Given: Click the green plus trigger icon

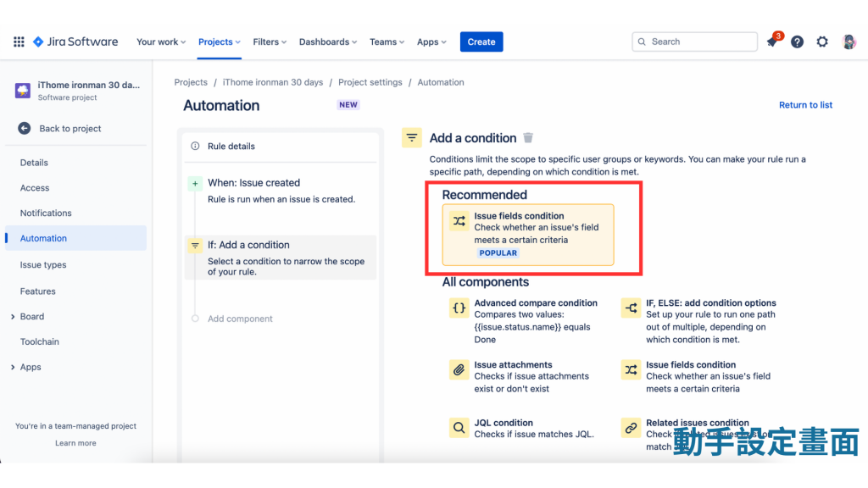Looking at the screenshot, I should (x=195, y=183).
